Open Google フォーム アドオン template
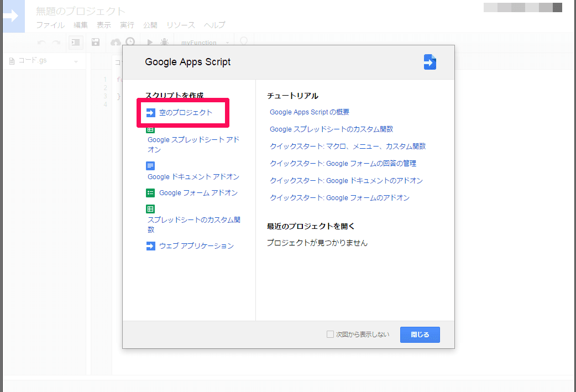The image size is (576, 392). pos(198,193)
